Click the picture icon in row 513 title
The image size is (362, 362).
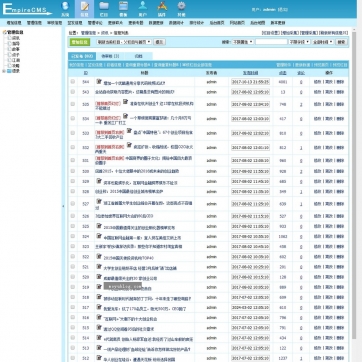click(99, 348)
